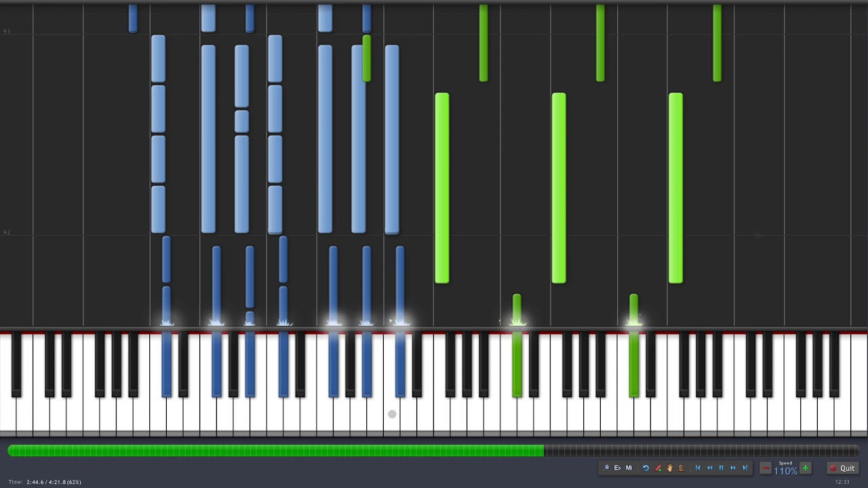This screenshot has height=488, width=868.
Task: Click the rewind button
Action: pos(709,468)
